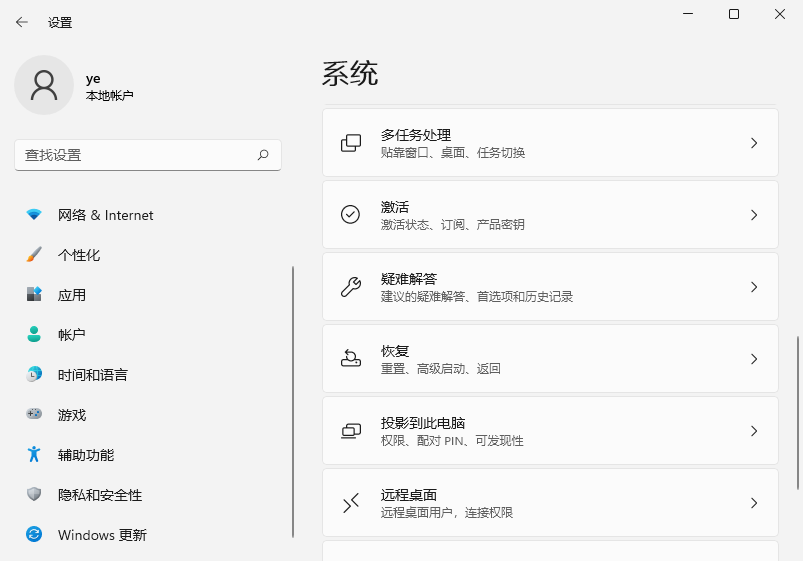This screenshot has width=803, height=561.
Task: Click the Accessibility (辅助功能) sidebar icon
Action: click(34, 455)
